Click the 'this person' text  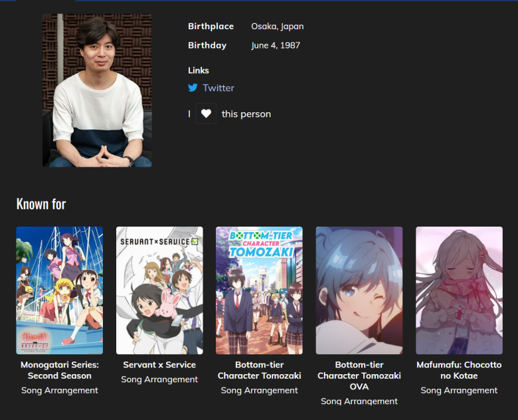[x=246, y=114]
